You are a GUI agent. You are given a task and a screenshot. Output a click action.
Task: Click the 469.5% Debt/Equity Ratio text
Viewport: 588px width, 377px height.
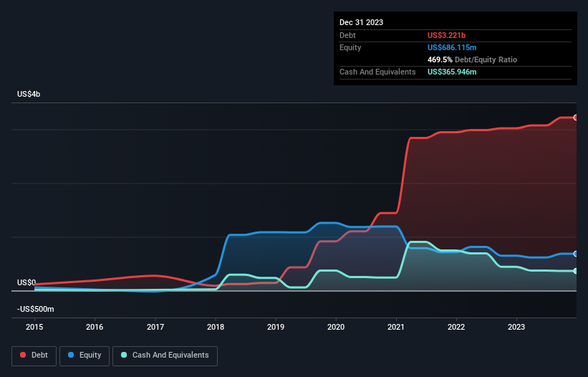(x=472, y=59)
